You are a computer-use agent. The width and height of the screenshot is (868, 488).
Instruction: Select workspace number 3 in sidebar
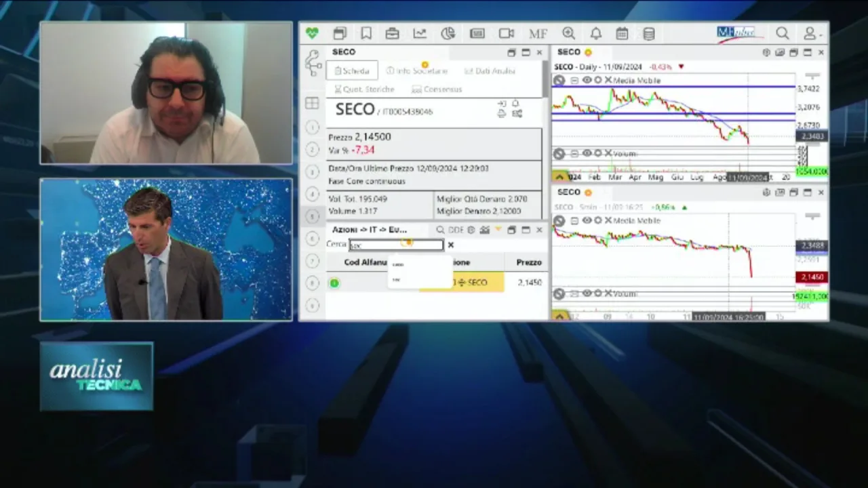click(312, 171)
